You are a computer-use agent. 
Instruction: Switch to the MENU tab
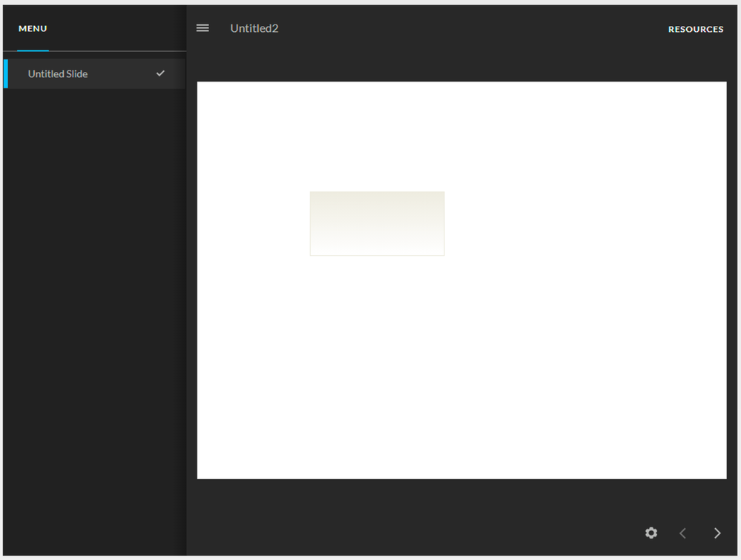(33, 28)
